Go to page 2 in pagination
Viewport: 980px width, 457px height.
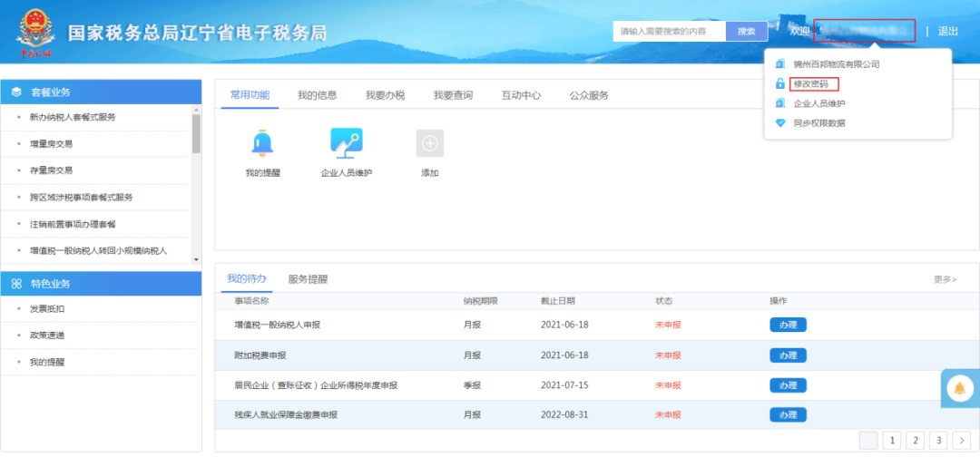916,441
